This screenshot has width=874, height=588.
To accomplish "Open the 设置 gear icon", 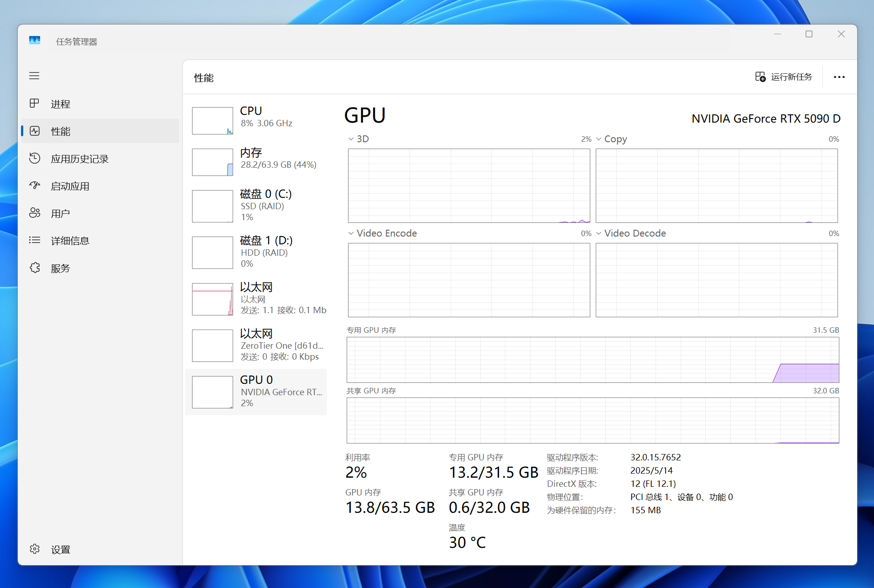I will pos(35,549).
